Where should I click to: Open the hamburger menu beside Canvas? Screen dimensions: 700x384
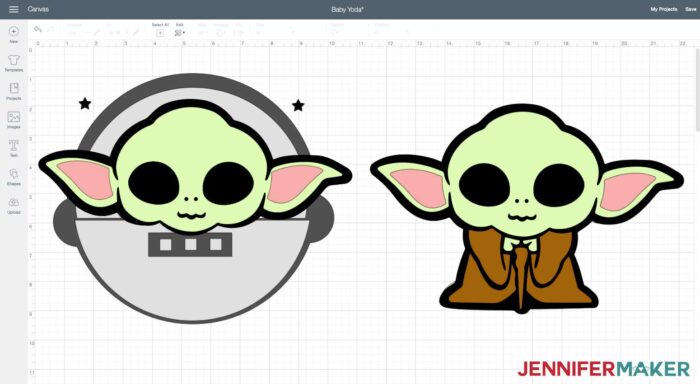(x=14, y=9)
